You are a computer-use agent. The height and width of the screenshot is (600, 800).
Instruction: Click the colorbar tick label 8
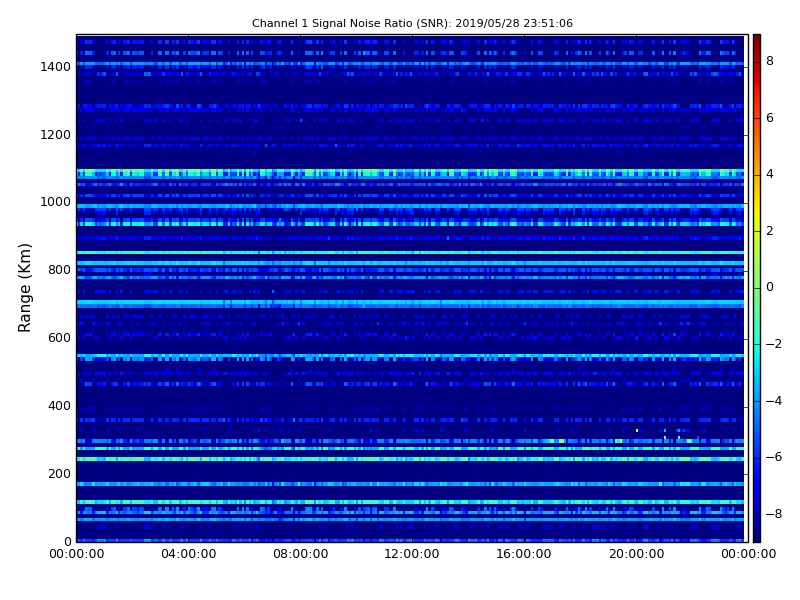(x=770, y=61)
